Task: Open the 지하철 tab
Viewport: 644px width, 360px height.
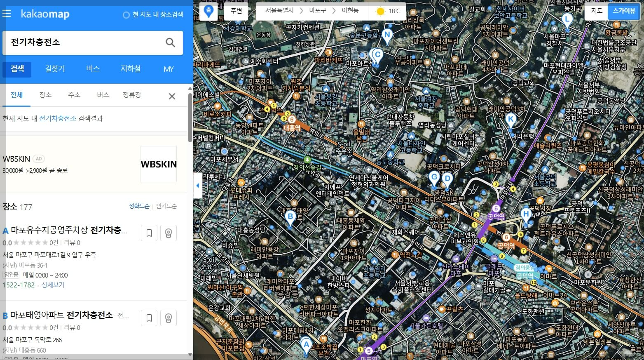Action: (x=131, y=69)
